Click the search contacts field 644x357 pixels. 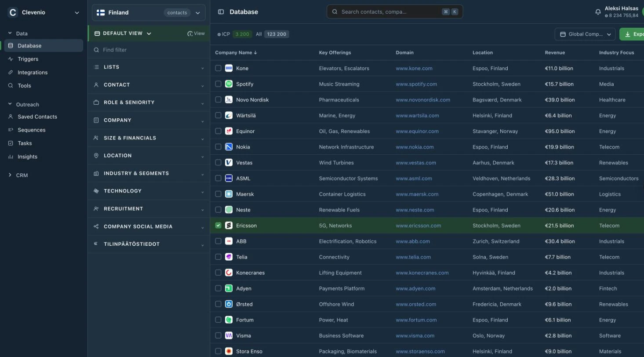point(395,12)
